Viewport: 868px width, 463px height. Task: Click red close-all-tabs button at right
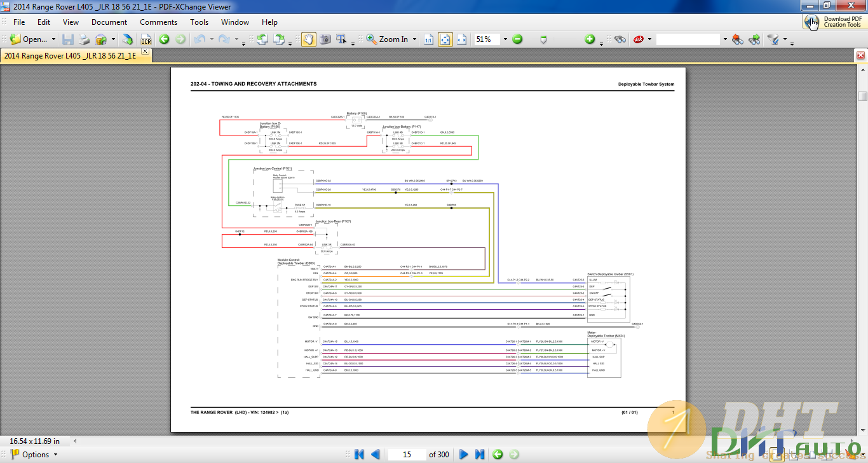point(861,55)
